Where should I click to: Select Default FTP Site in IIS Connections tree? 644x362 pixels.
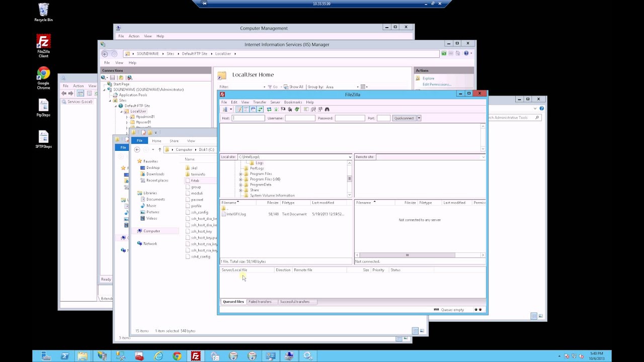(137, 106)
